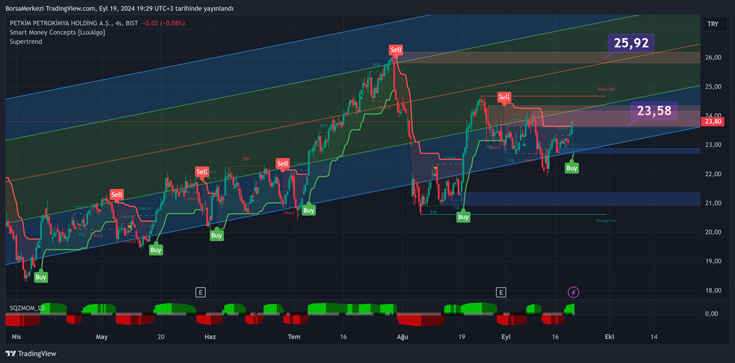Select the Buy label under the Strong Low line
Image resolution: width=735 pixels, height=363 pixels.
click(464, 217)
